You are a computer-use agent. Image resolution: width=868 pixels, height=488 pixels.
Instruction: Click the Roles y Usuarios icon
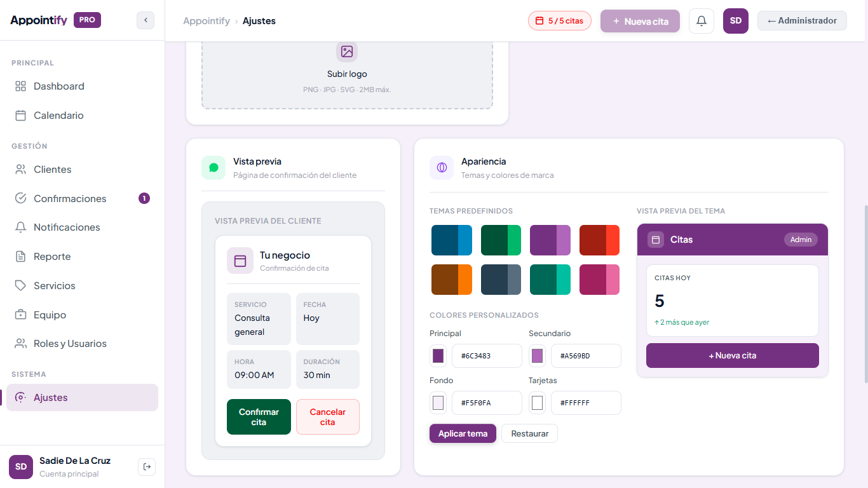[x=21, y=344]
